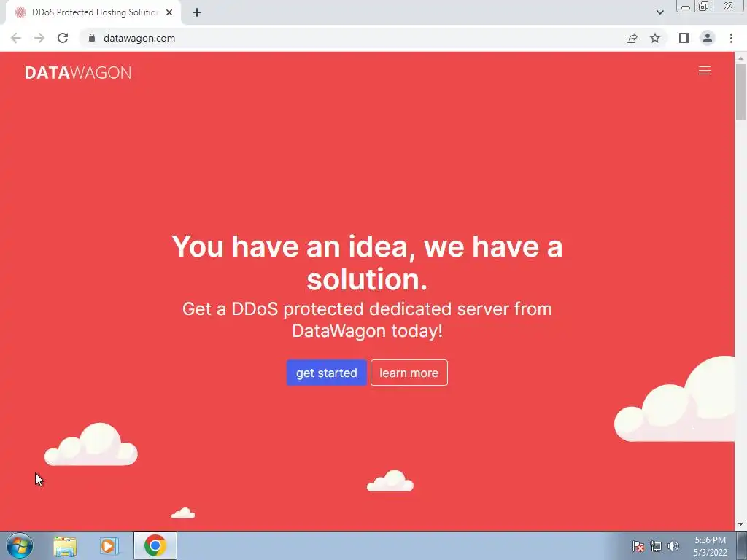Reload the current page
747x560 pixels.
[63, 38]
